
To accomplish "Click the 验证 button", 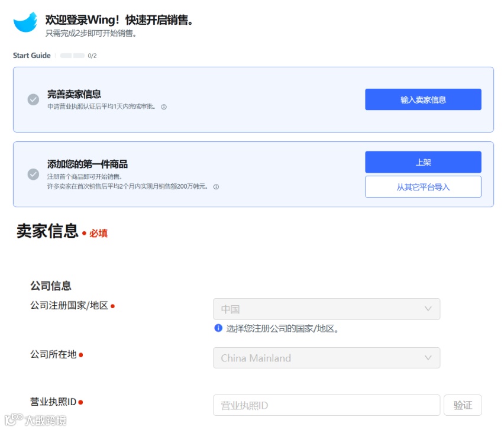I will click(463, 405).
